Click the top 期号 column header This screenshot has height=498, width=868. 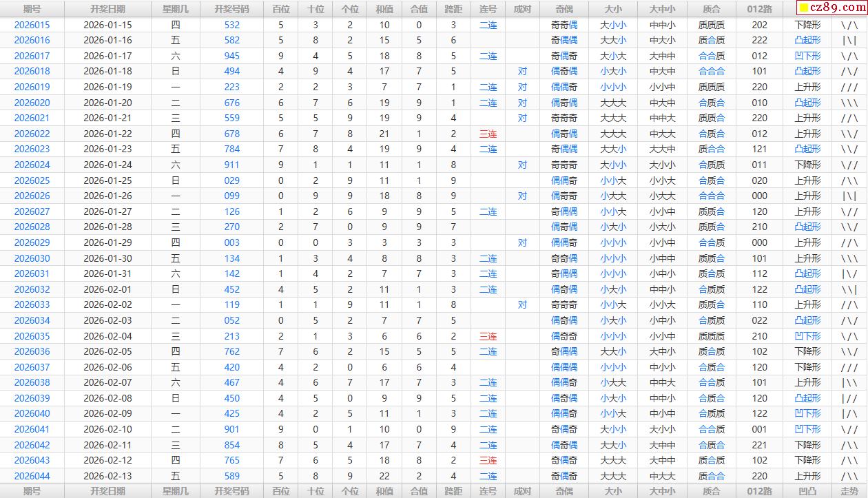(32, 9)
